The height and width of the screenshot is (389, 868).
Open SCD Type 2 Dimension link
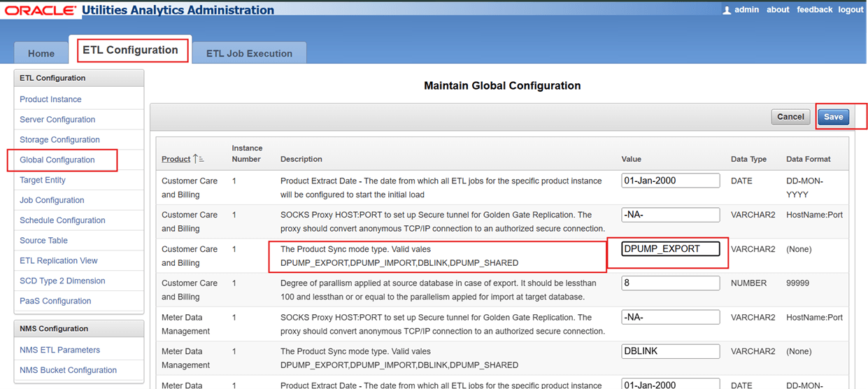pos(62,281)
